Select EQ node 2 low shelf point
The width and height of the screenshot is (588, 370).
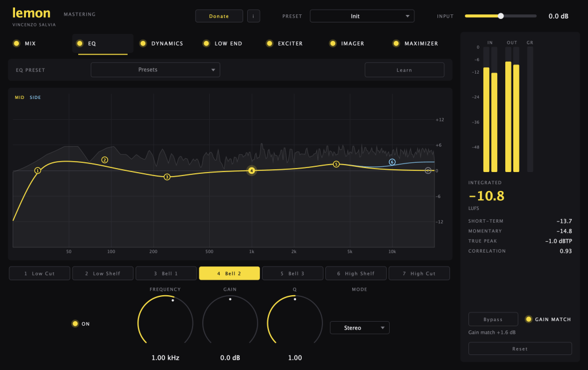(x=105, y=160)
